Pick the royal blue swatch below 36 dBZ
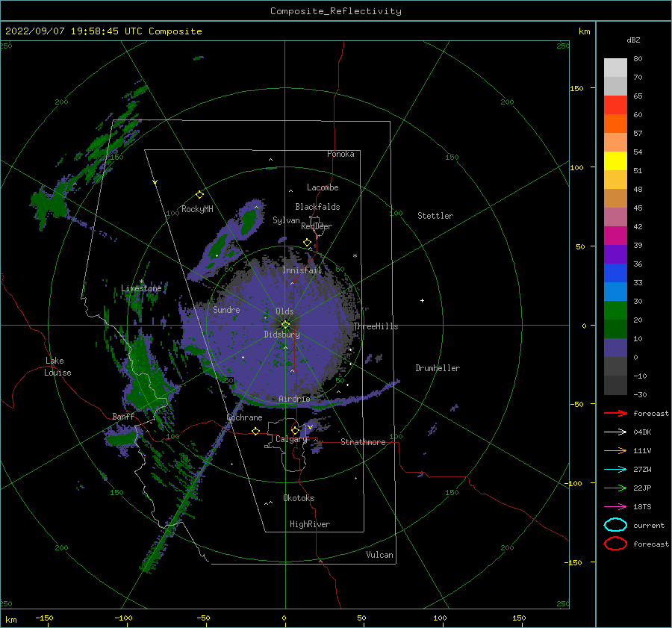Screen dimensions: 672x628 pos(615,273)
